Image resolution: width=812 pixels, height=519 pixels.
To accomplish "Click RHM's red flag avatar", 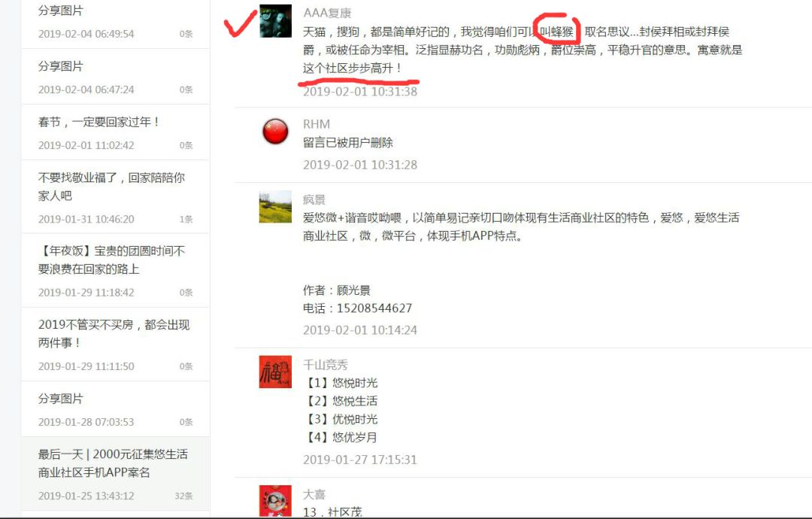I will [275, 132].
